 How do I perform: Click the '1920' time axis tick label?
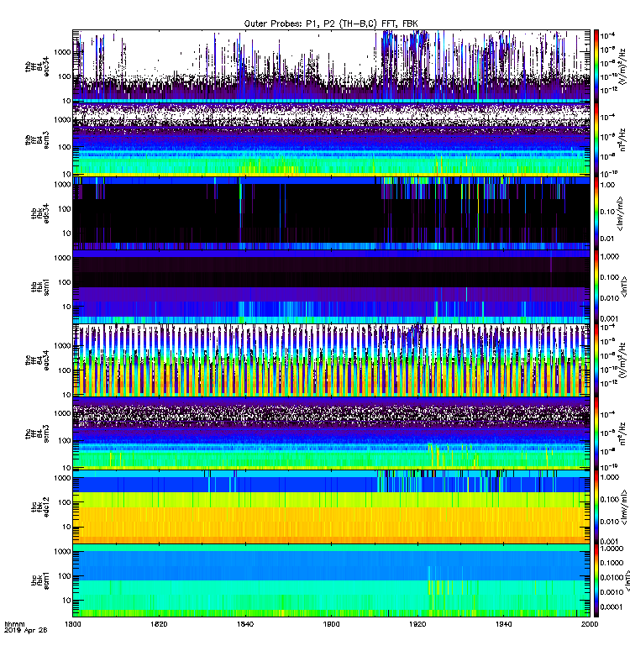pyautogui.click(x=417, y=624)
